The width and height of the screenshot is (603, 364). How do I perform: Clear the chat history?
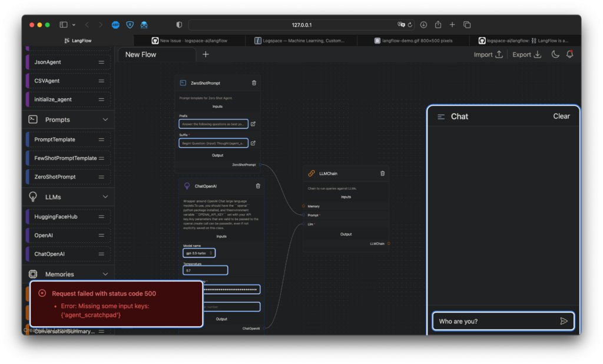561,116
